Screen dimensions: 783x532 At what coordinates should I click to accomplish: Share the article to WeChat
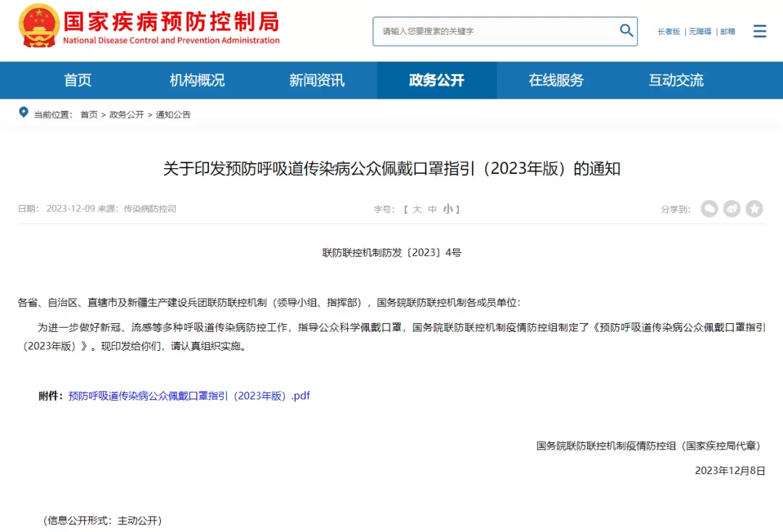point(709,209)
